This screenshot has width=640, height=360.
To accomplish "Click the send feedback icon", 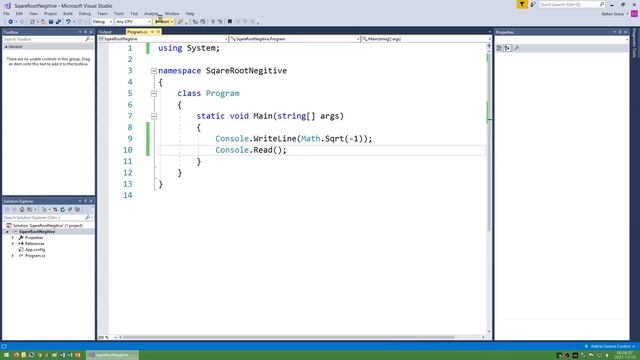I will (x=533, y=4).
